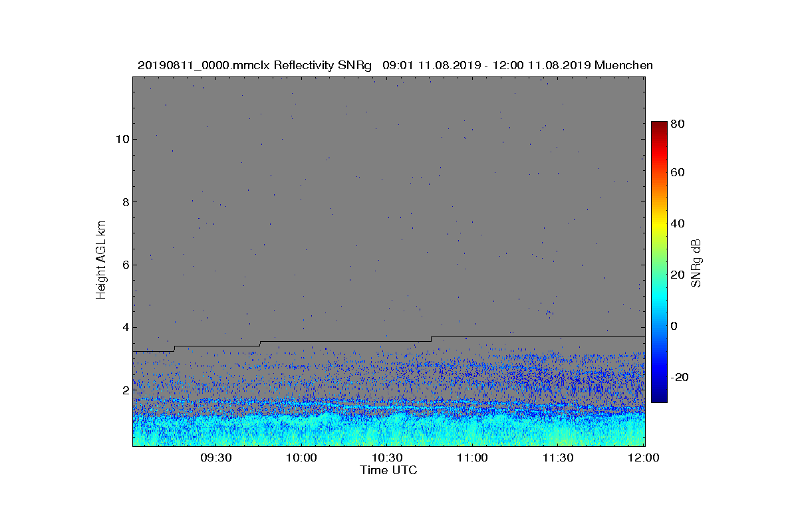Click the height tick label 6
Image resolution: width=798 pixels, height=532 pixels.
(125, 265)
